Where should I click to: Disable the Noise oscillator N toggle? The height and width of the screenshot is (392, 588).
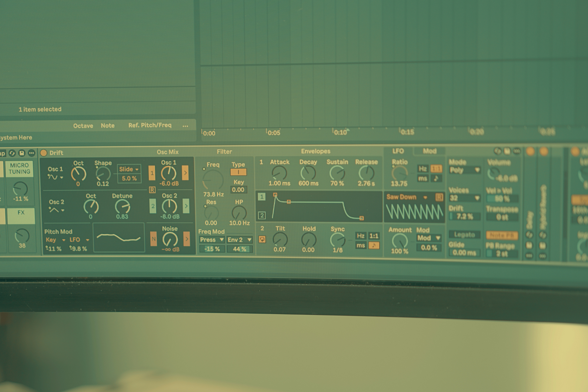[153, 239]
